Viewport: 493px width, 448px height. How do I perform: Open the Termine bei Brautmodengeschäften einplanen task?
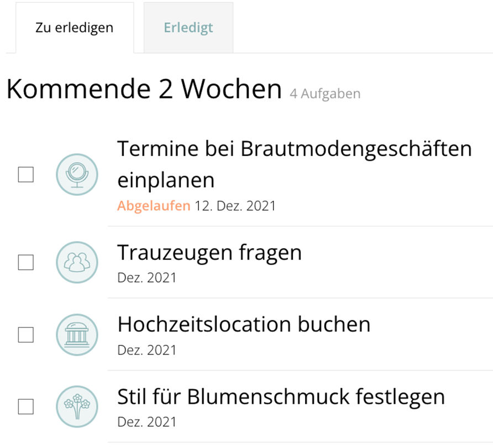(x=294, y=164)
